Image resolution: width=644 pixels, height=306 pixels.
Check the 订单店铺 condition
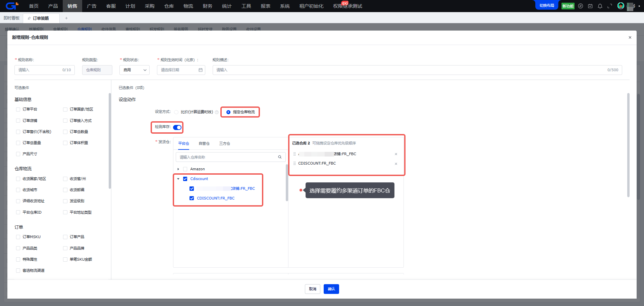pos(18,121)
